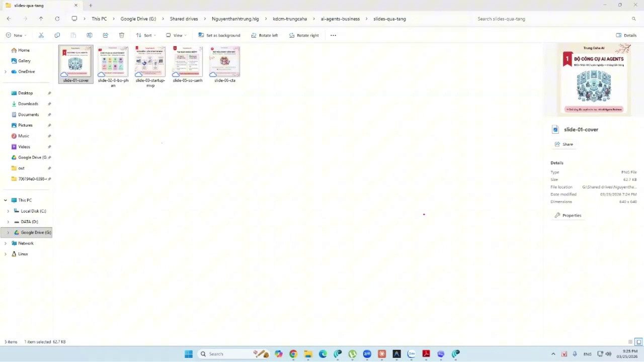Copy the selected file

coord(57,35)
